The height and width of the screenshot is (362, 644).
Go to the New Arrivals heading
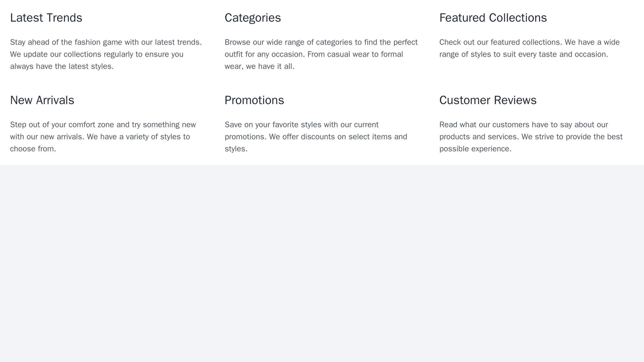pyautogui.click(x=42, y=100)
